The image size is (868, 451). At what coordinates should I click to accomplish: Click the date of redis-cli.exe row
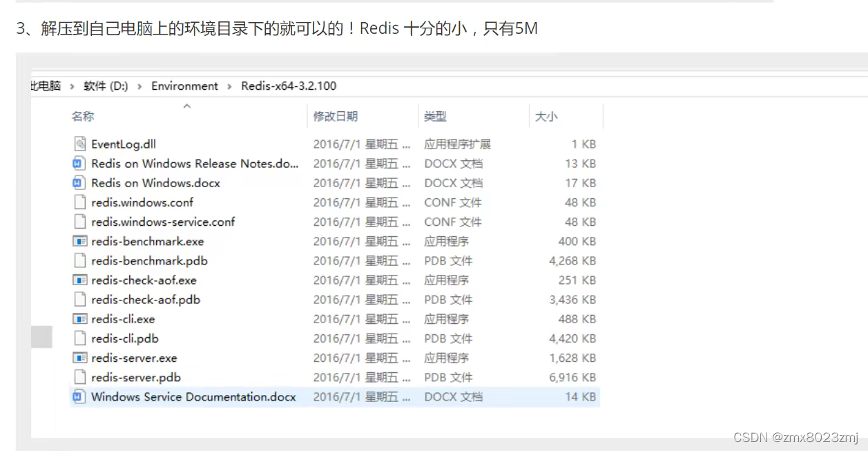point(362,319)
